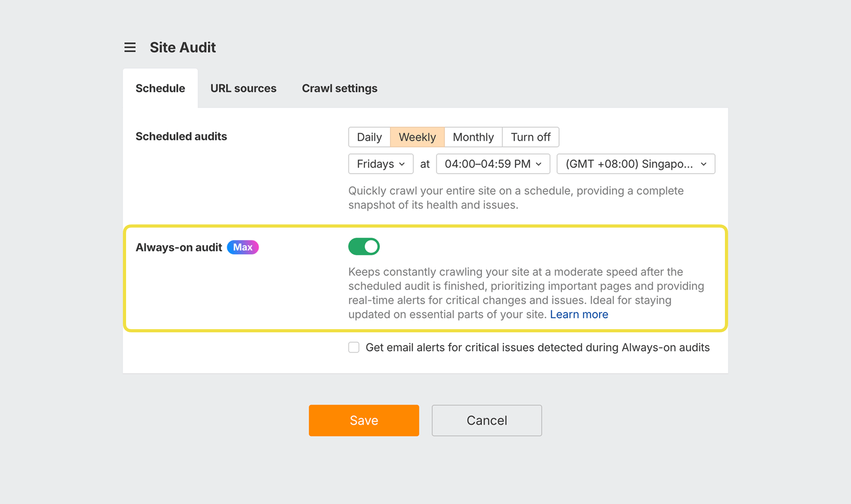Screen dimensions: 851x504
Task: Stay on the Schedule tab
Action: click(160, 88)
